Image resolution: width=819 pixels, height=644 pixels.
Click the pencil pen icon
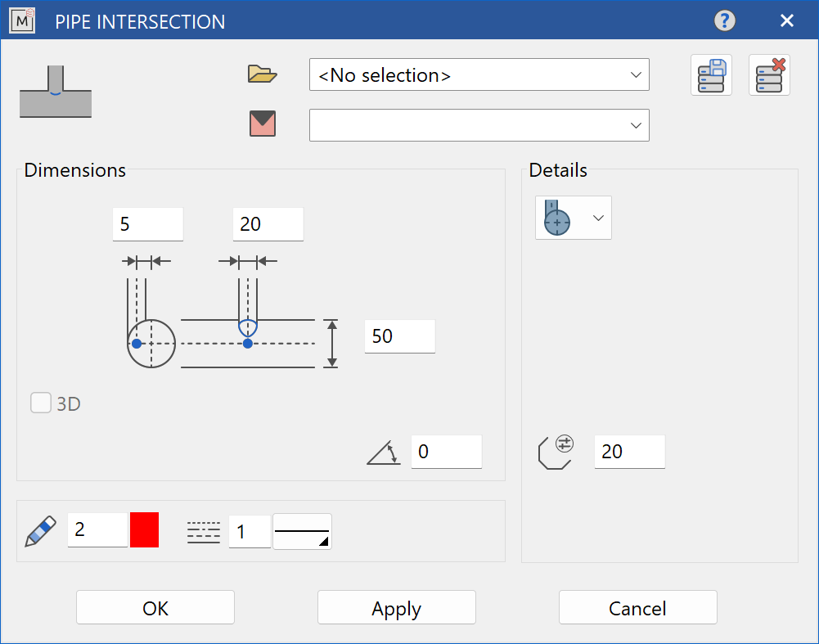41,531
